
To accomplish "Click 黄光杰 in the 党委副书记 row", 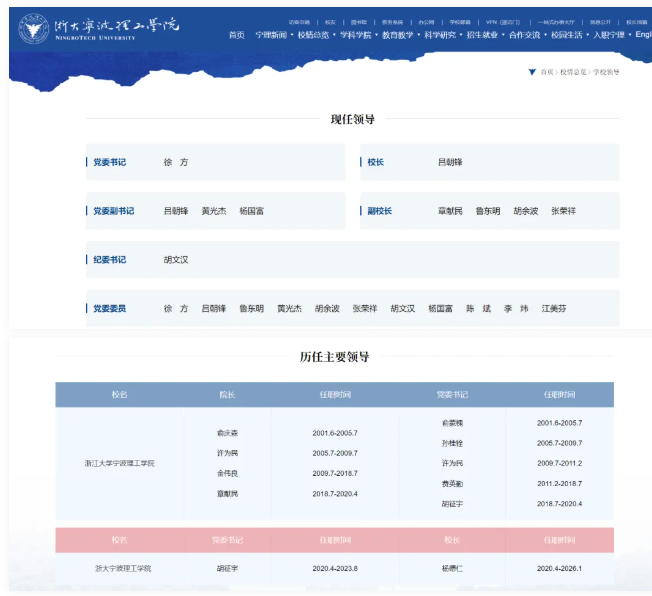I will click(214, 211).
